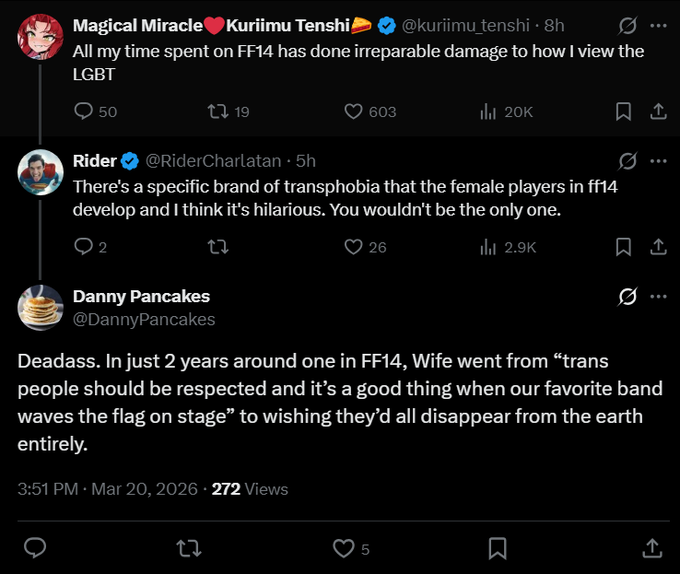Open Rider's profile picture

point(41,172)
